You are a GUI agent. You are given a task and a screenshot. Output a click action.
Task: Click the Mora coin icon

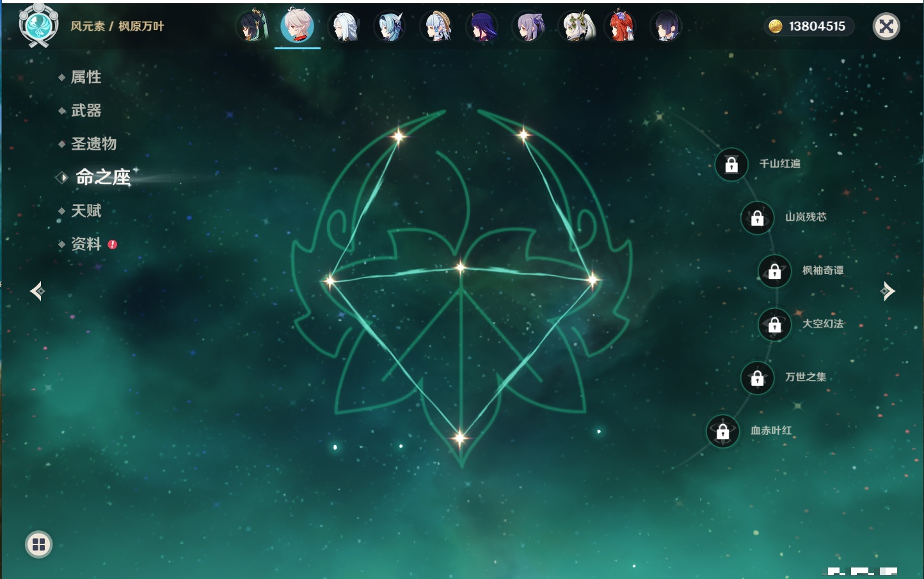(x=776, y=26)
